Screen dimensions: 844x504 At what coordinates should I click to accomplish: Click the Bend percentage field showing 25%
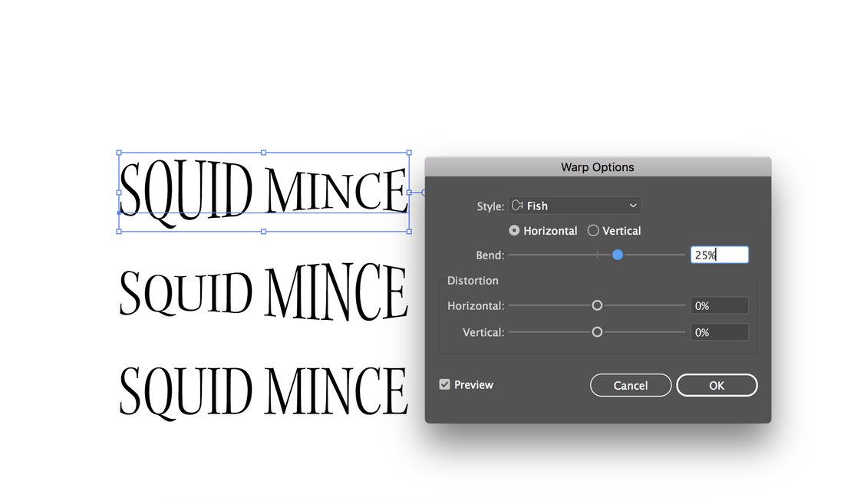coord(719,255)
